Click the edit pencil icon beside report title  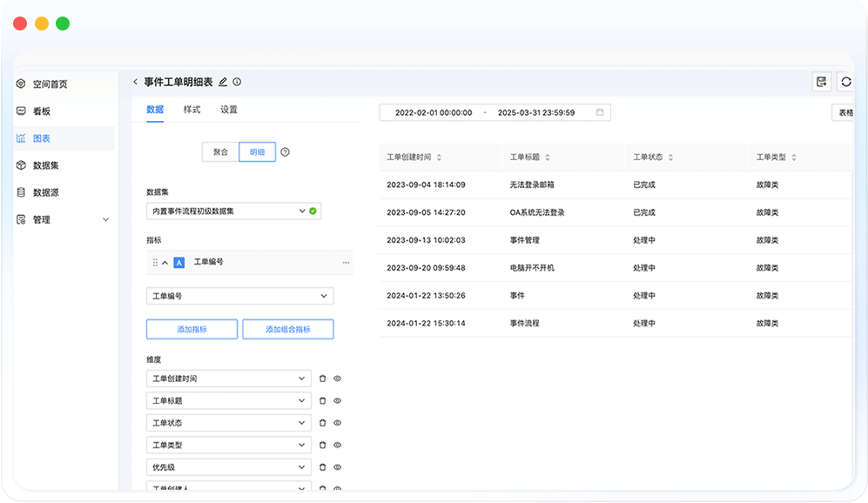(x=223, y=82)
